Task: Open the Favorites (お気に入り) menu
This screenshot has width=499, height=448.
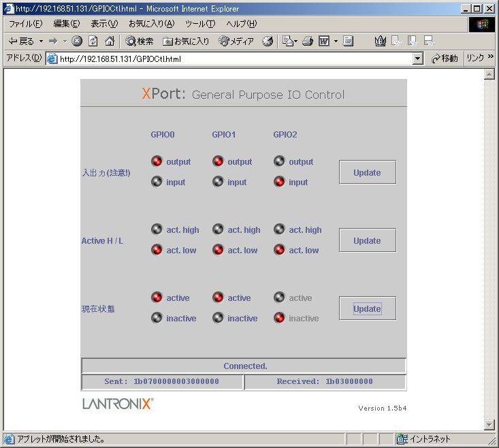Action: click(152, 24)
